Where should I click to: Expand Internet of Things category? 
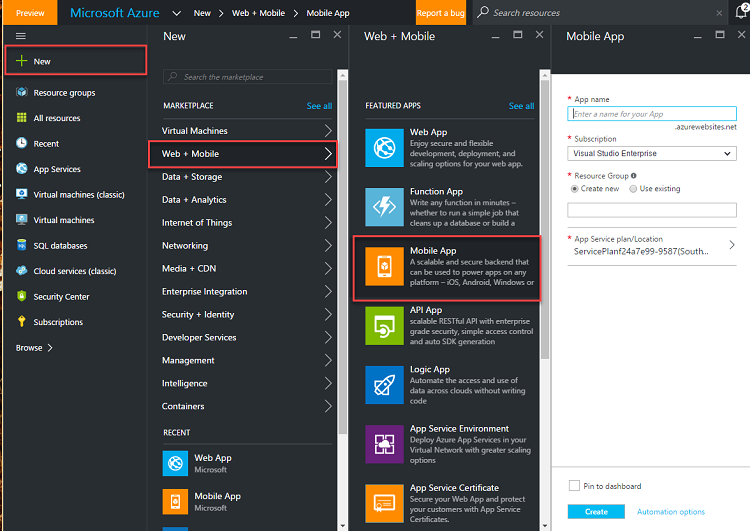click(x=247, y=222)
